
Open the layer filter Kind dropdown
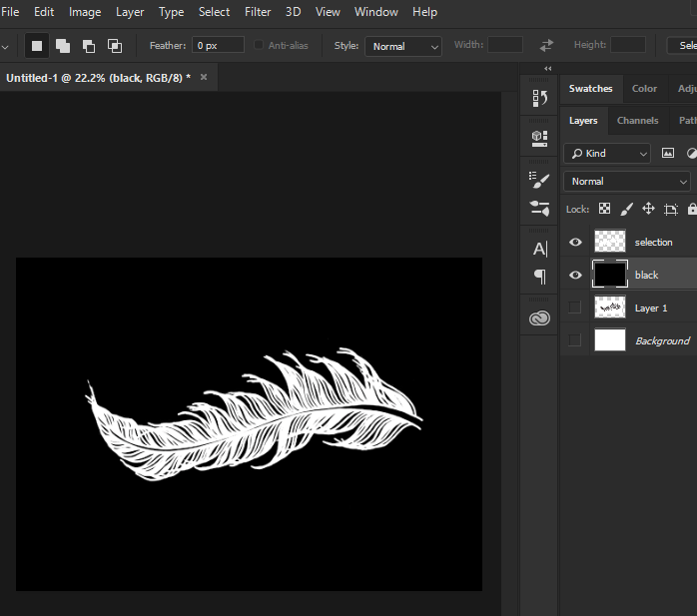click(x=607, y=153)
